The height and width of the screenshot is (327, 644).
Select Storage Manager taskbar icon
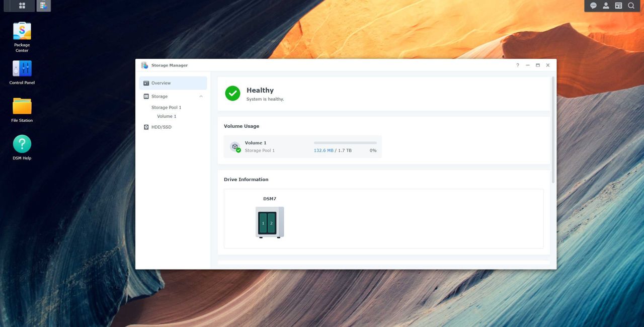[43, 6]
